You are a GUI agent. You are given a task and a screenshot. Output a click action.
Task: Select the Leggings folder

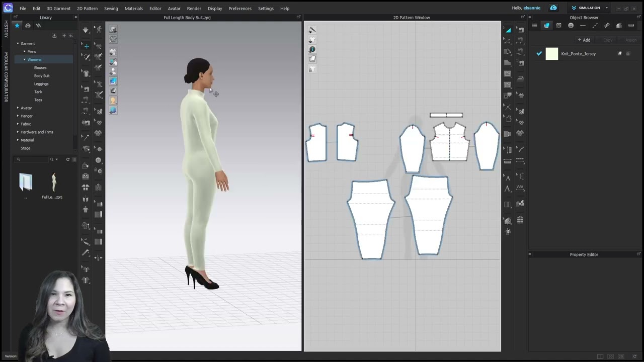click(41, 84)
